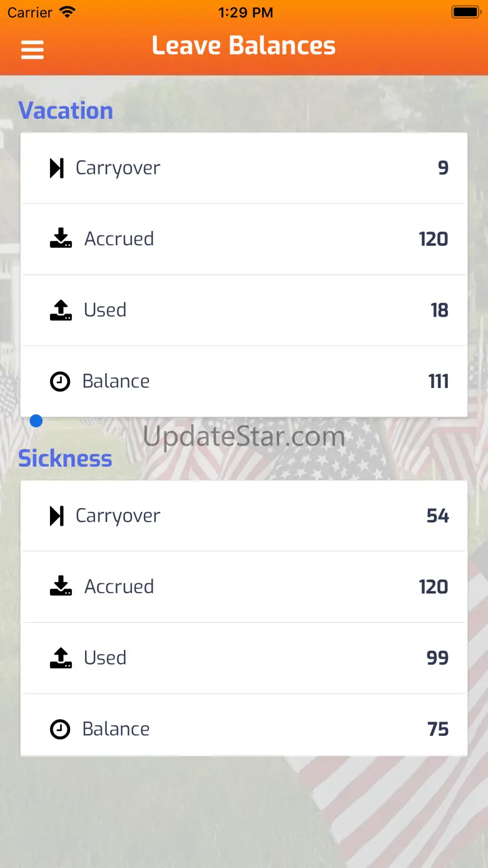Click the Wi-Fi status icon
Screen dimensions: 488x868
(67, 12)
